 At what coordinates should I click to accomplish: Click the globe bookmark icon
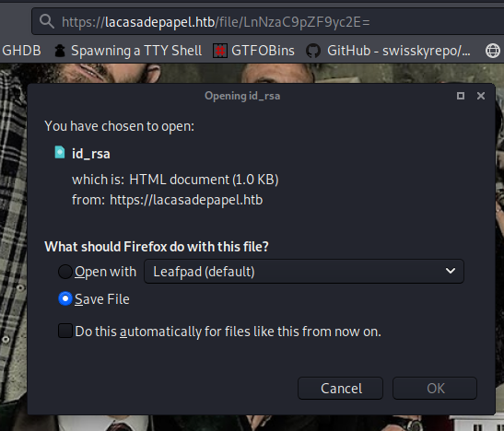click(493, 51)
